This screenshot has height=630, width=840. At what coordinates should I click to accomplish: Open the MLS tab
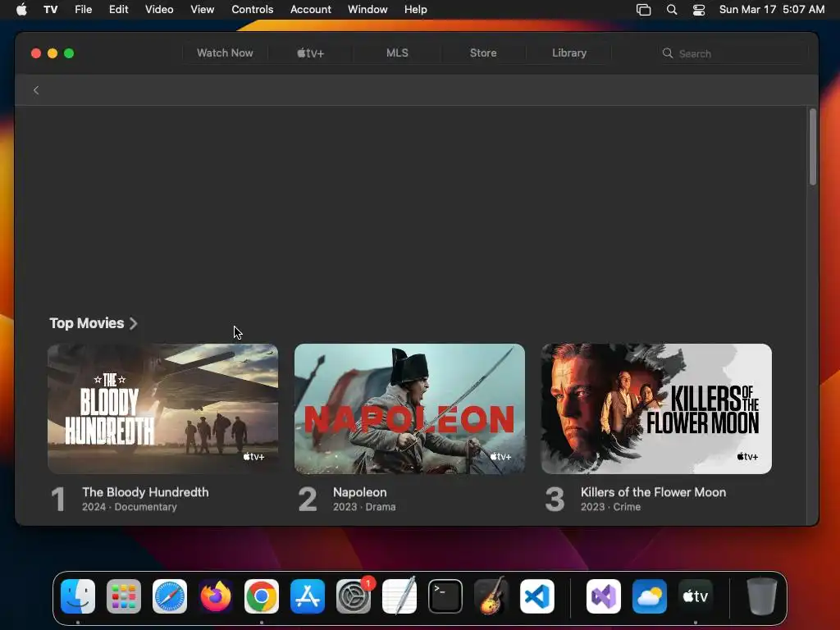coord(397,53)
